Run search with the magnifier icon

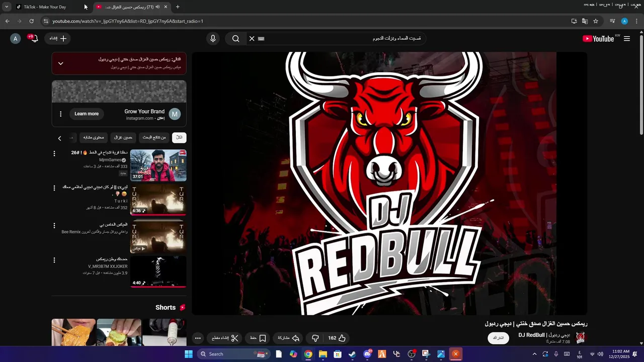tap(235, 39)
